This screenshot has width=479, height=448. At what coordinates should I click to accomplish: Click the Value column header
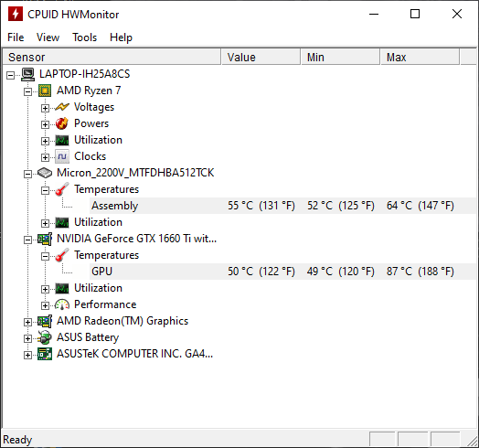261,58
